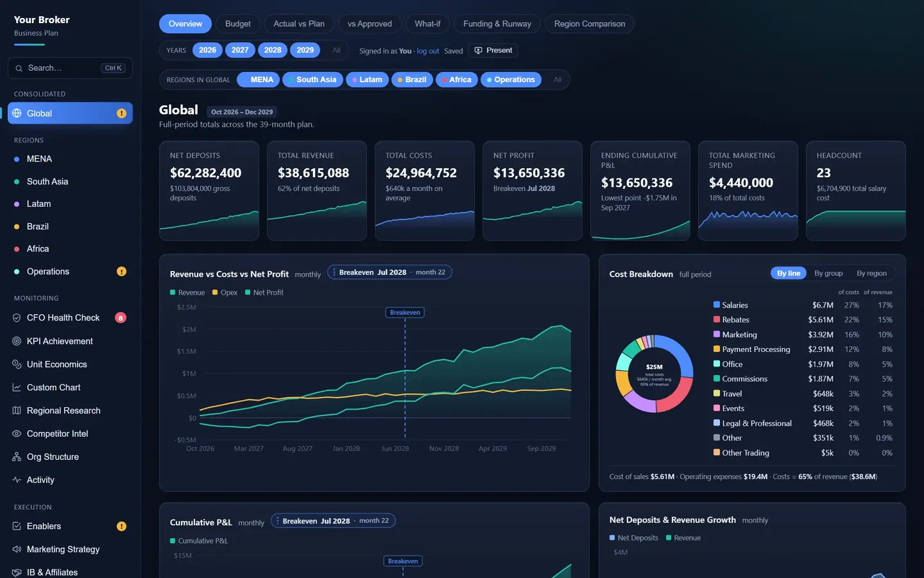
Task: Open the Budget tab
Action: [238, 24]
